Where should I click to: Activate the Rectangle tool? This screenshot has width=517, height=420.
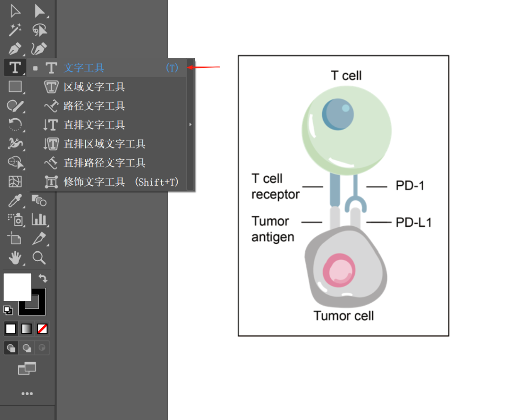(15, 87)
